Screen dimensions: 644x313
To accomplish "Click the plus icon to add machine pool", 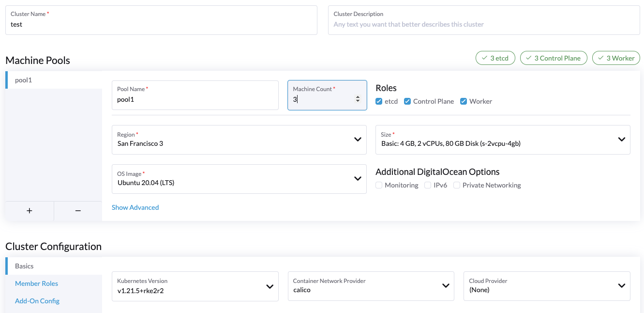I will 29,211.
